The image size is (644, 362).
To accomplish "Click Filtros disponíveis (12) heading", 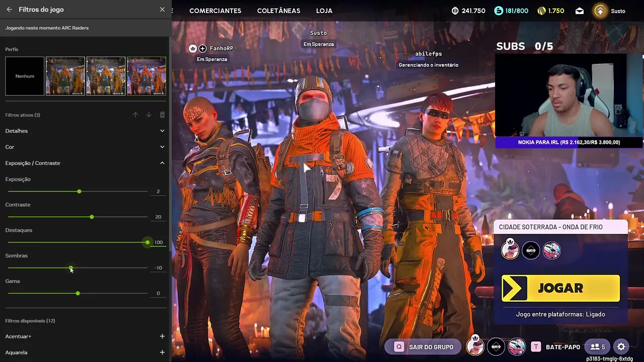I will (30, 321).
